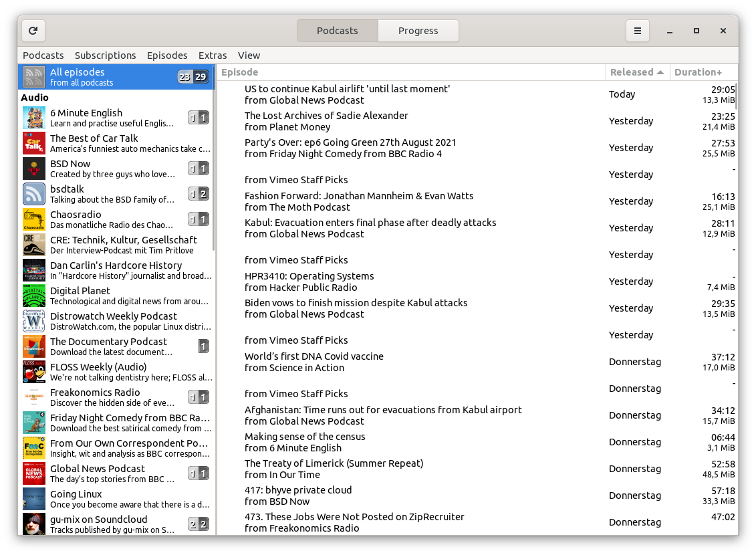This screenshot has height=555, width=756.
Task: Select 'US to continue Kabul airlift' episode
Action: [477, 94]
